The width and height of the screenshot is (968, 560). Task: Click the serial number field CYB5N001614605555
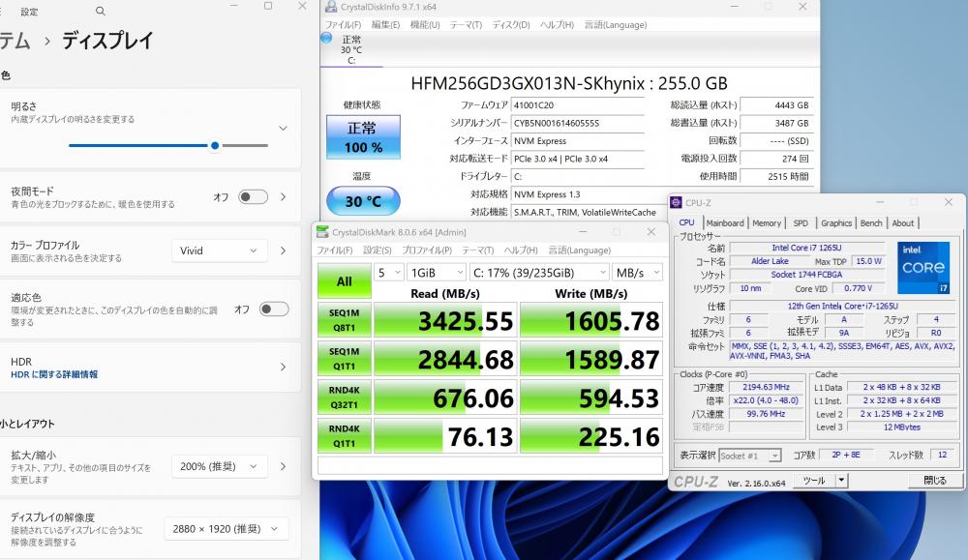578,124
